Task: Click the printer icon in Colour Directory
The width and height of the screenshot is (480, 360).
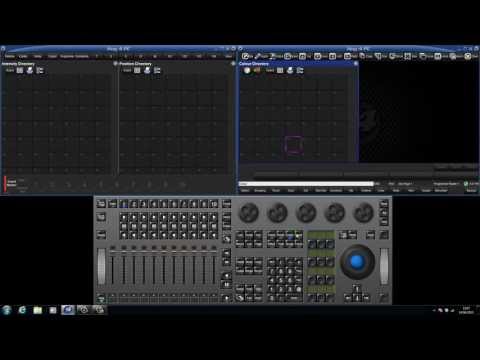Action: click(290, 70)
